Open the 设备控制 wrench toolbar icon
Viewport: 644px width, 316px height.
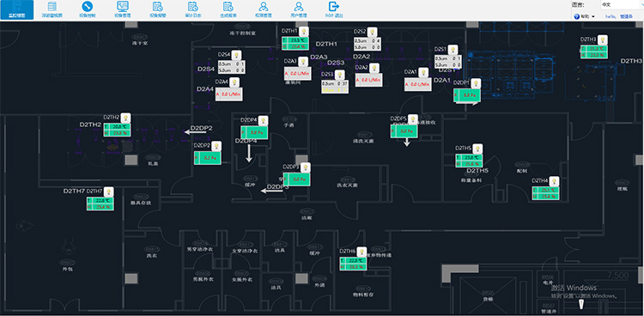click(x=88, y=9)
